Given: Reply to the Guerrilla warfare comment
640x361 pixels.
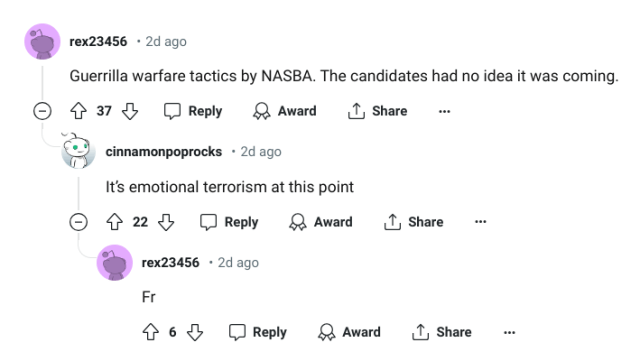Looking at the screenshot, I should (x=193, y=111).
